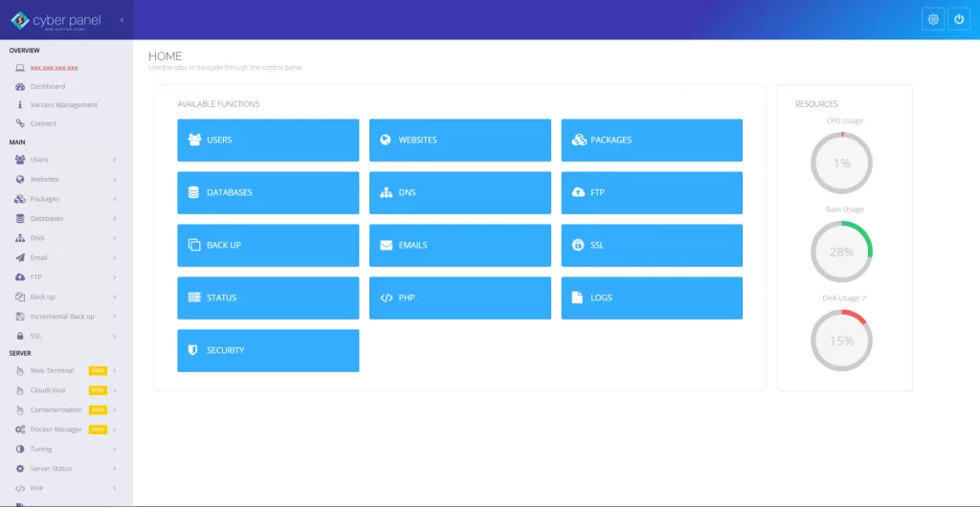Open the Back up sidebar item
Viewport: 980px width, 507px height.
(42, 298)
